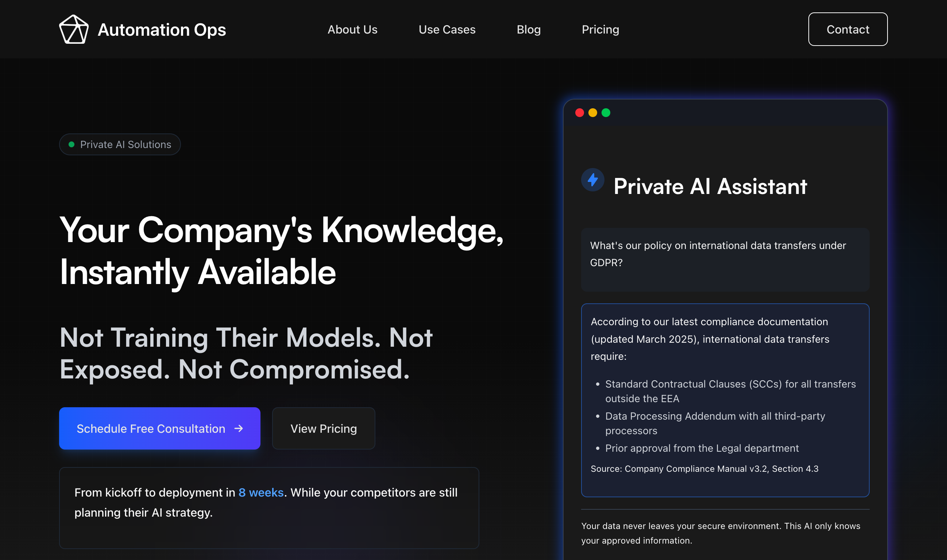Image resolution: width=947 pixels, height=560 pixels.
Task: Click the Contact button
Action: point(848,29)
